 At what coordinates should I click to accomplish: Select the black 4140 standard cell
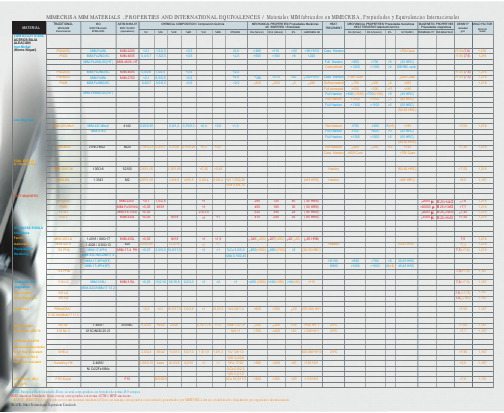[x=127, y=126]
